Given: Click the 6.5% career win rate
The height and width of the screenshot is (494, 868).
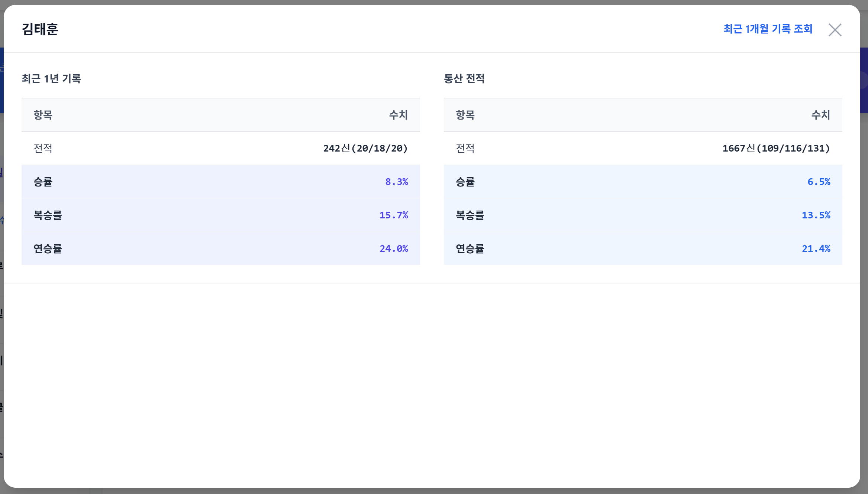Looking at the screenshot, I should click(x=819, y=182).
